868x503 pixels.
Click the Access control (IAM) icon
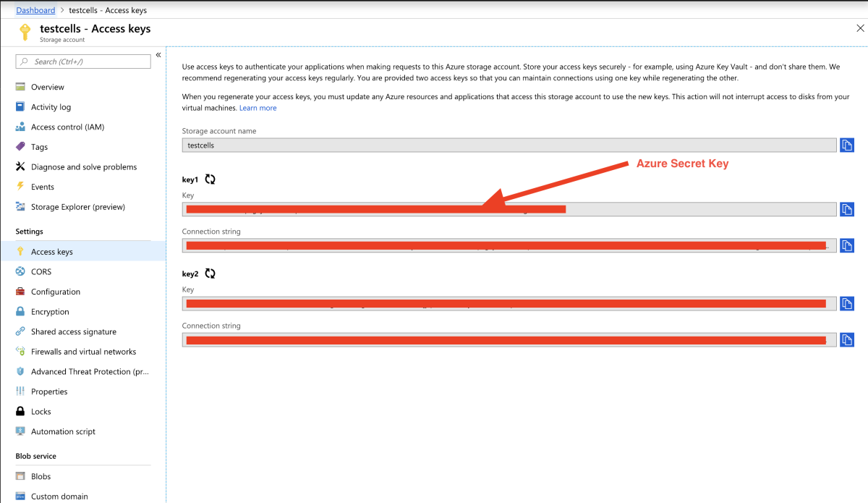(x=20, y=127)
